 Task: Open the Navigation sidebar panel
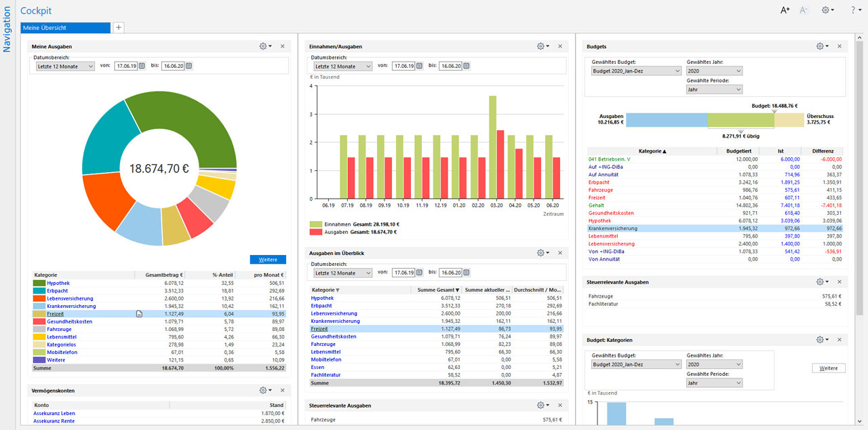point(7,31)
